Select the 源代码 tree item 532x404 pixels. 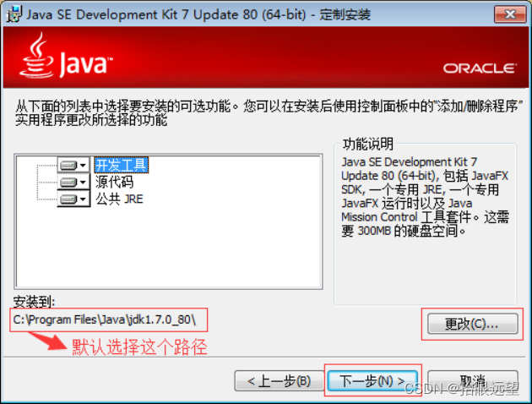point(114,182)
